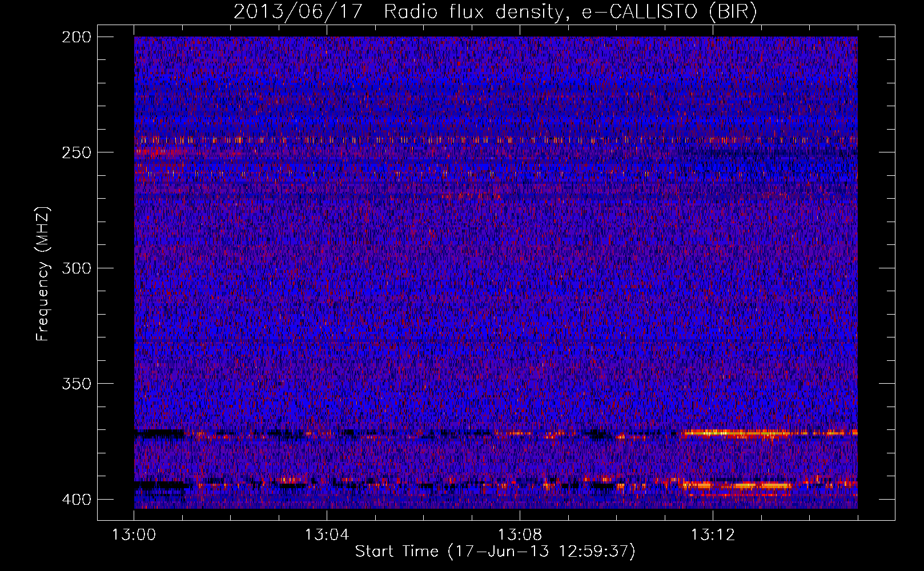
Task: Click the 13:08 time tick label
Action: (520, 535)
